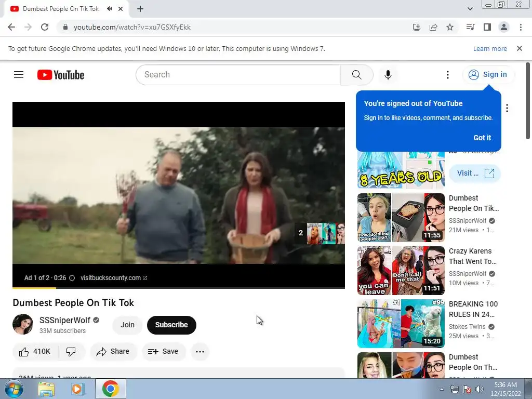Screen dimensions: 532x399
Task: Click Learn more on update infobar
Action: [490, 48]
